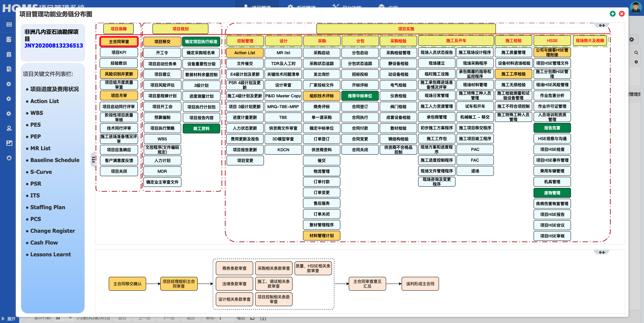Viewport: 644px width, 323px height.
Task: Click the calendar check icon in left sidebar
Action: [x=9, y=54]
